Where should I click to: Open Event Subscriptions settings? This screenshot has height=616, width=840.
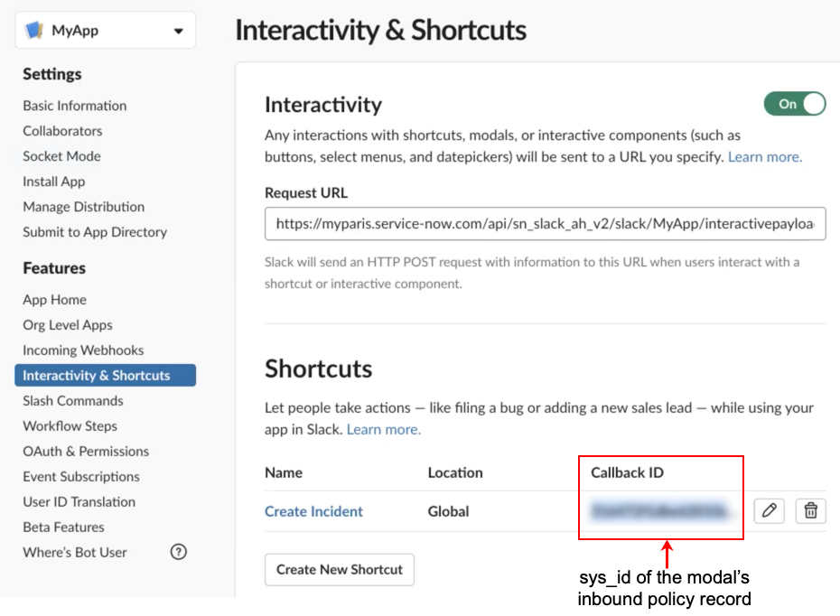point(81,476)
